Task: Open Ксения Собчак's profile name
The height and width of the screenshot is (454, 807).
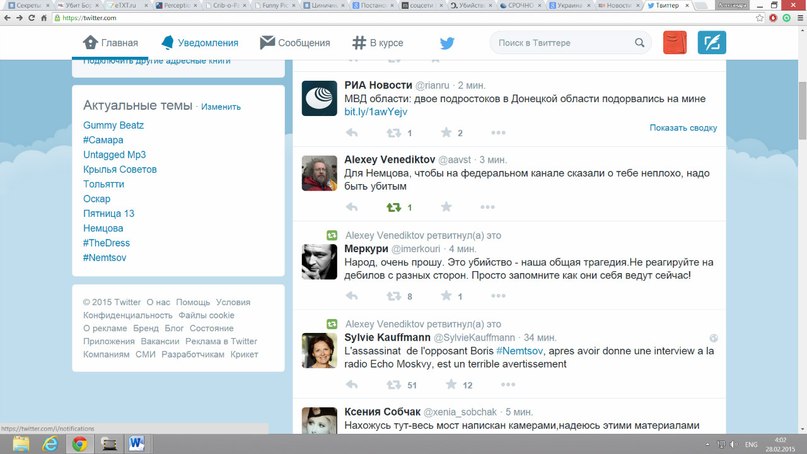Action: pos(382,412)
